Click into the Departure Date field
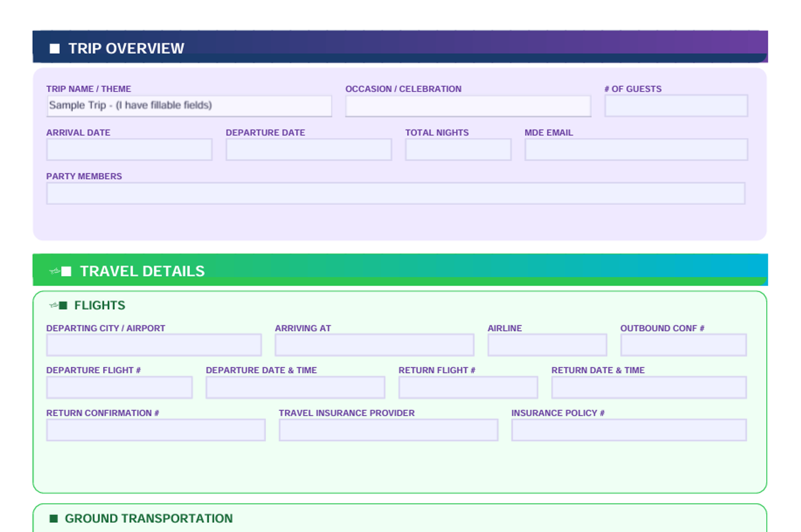 coord(309,149)
